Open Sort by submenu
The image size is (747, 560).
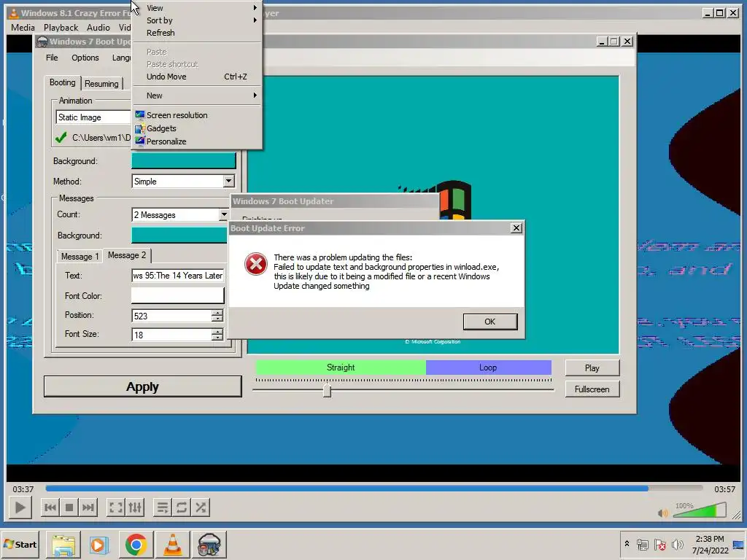197,20
